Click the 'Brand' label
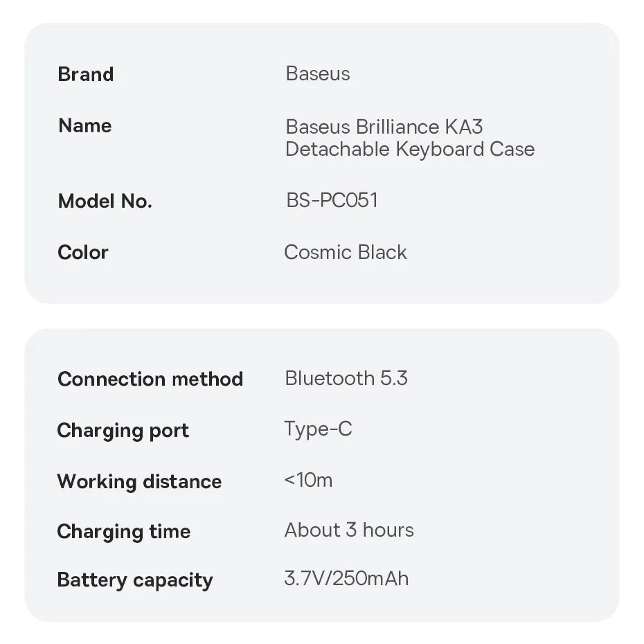This screenshot has width=644, height=644. coord(86,74)
